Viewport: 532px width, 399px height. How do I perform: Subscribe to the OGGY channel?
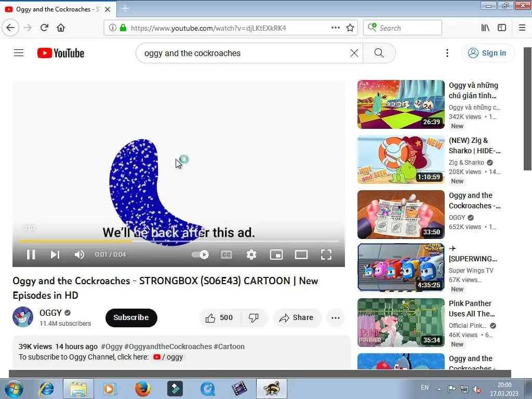[x=131, y=317]
